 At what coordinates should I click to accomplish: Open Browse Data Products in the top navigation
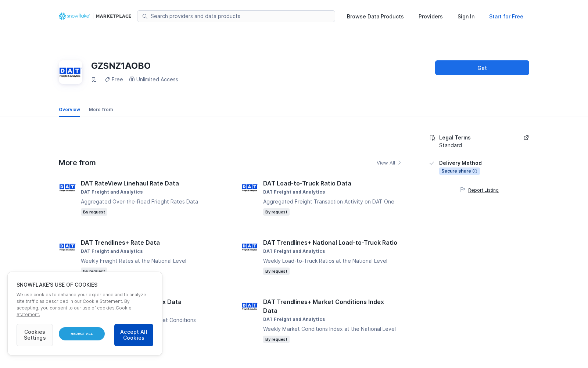(x=375, y=17)
